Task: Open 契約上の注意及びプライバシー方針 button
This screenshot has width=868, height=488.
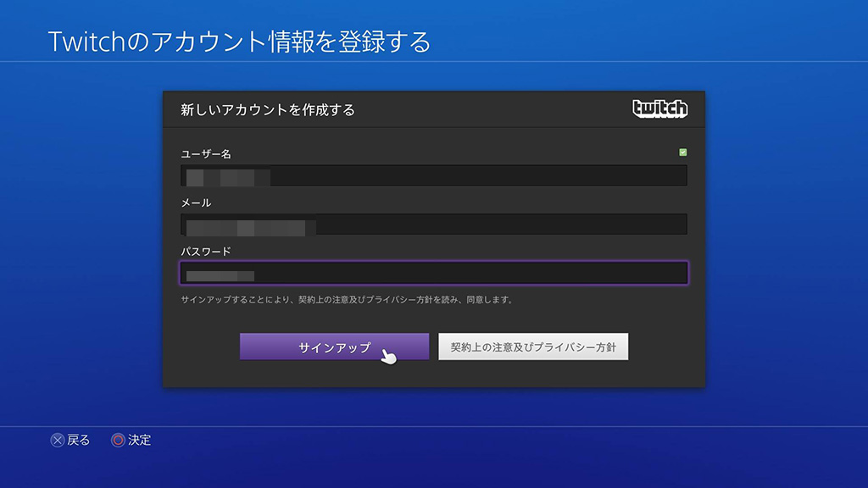Action: click(533, 347)
